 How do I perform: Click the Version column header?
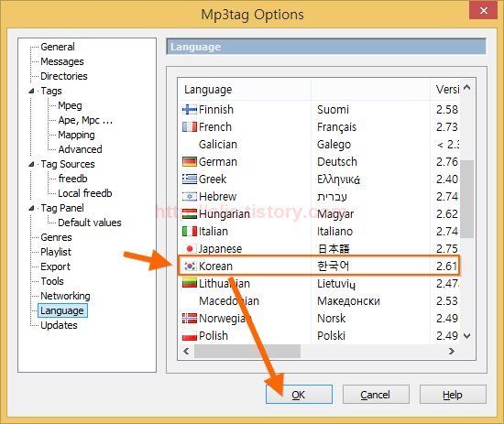click(x=444, y=90)
